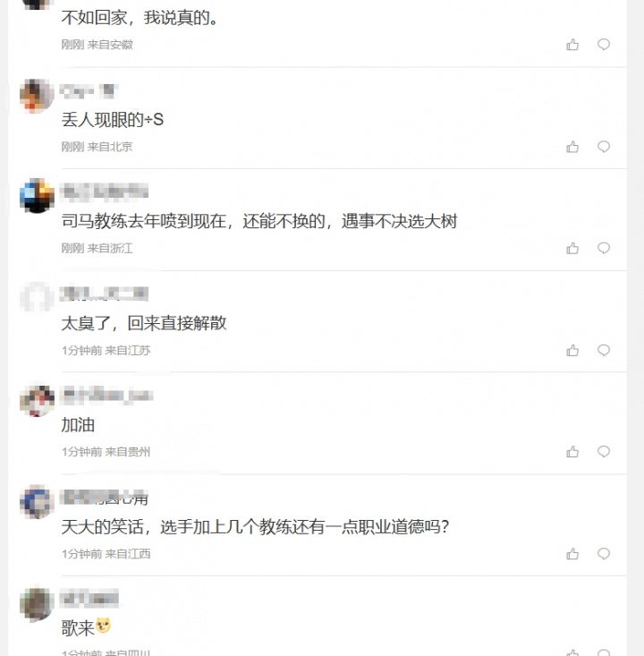Screen dimensions: 644x656
Task: Open avatar of the 浙江 commenter
Action: (37, 195)
